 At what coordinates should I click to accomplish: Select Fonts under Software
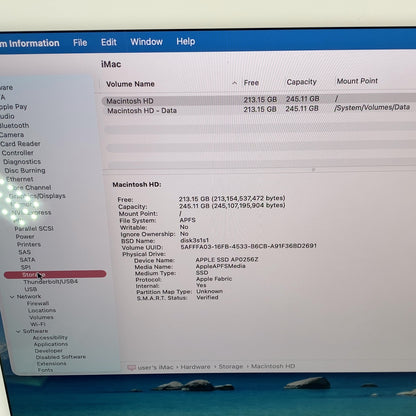[x=45, y=370]
